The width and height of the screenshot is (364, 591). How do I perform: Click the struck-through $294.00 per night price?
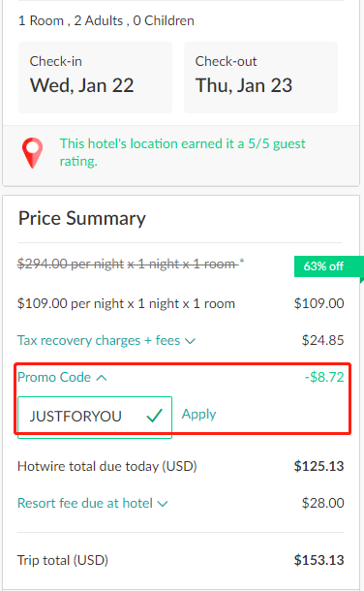click(131, 264)
